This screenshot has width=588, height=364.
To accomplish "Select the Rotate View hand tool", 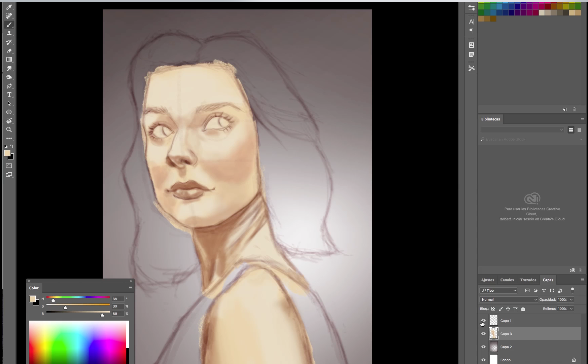I will 9,121.
